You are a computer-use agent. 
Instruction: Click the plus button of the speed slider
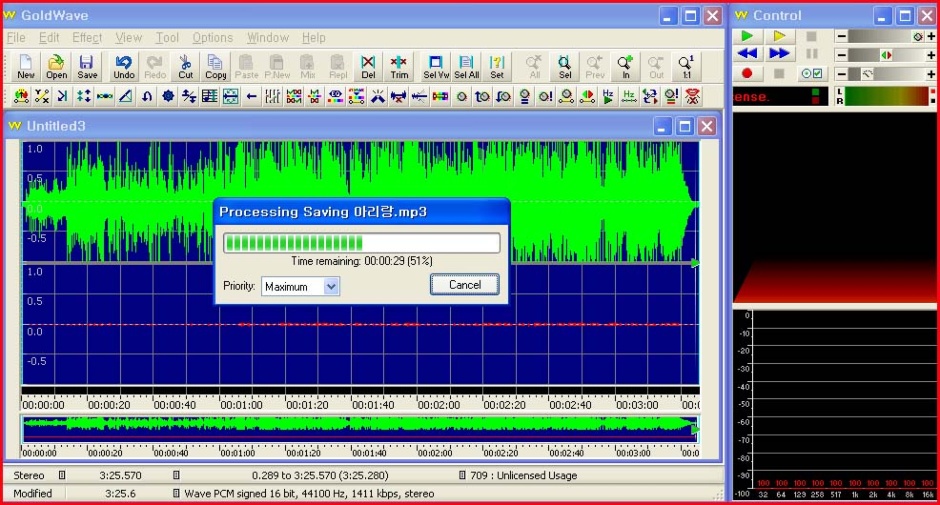[931, 74]
